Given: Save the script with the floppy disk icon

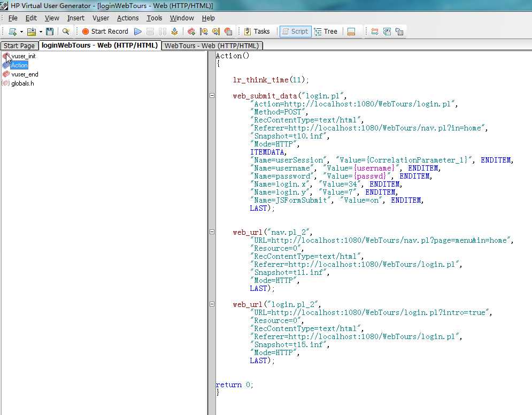Looking at the screenshot, I should pos(50,32).
